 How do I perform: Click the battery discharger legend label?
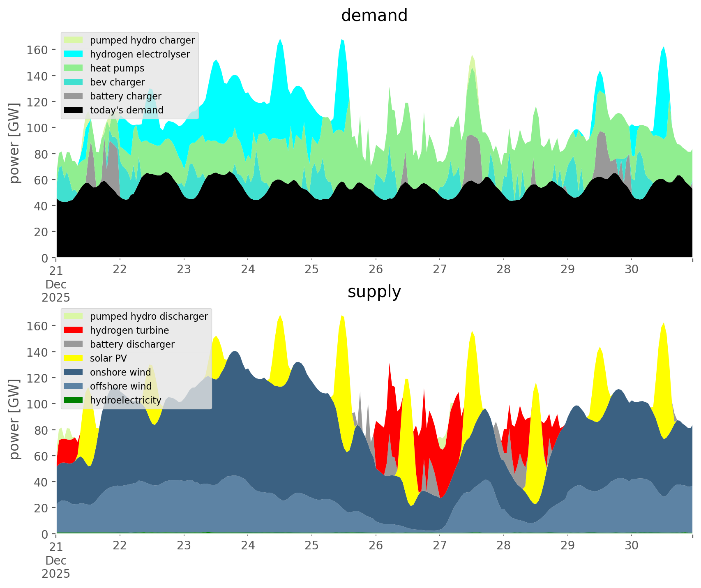click(132, 344)
